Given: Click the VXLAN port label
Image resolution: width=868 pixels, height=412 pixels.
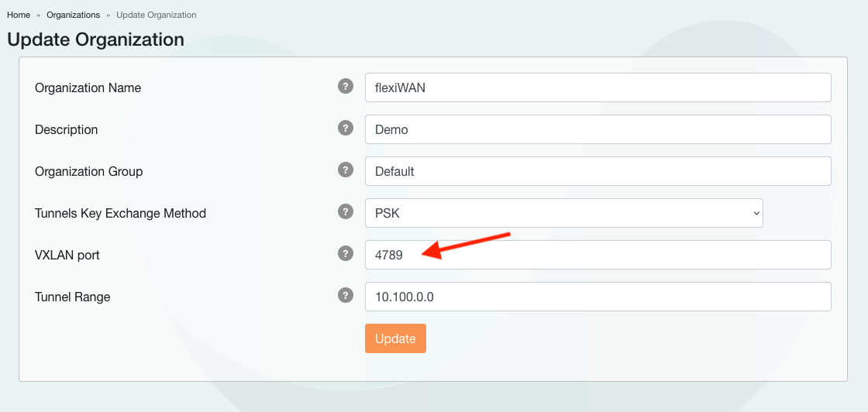Looking at the screenshot, I should coord(67,255).
